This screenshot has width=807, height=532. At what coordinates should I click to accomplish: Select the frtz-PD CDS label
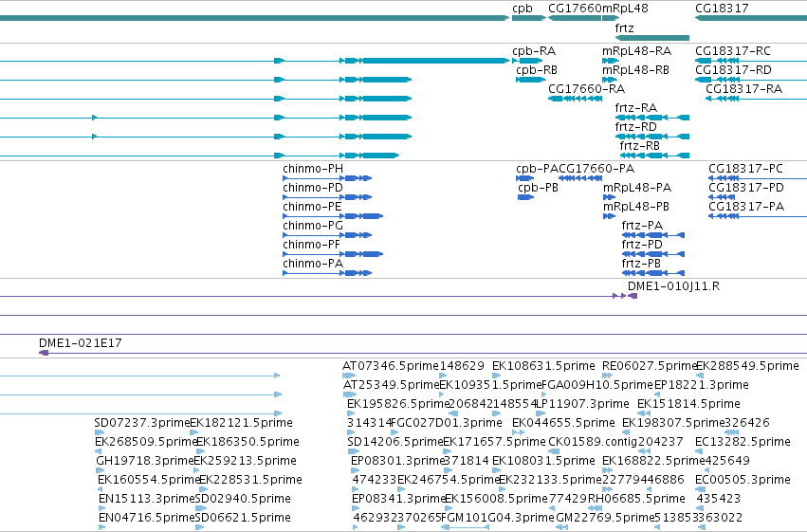pos(642,245)
